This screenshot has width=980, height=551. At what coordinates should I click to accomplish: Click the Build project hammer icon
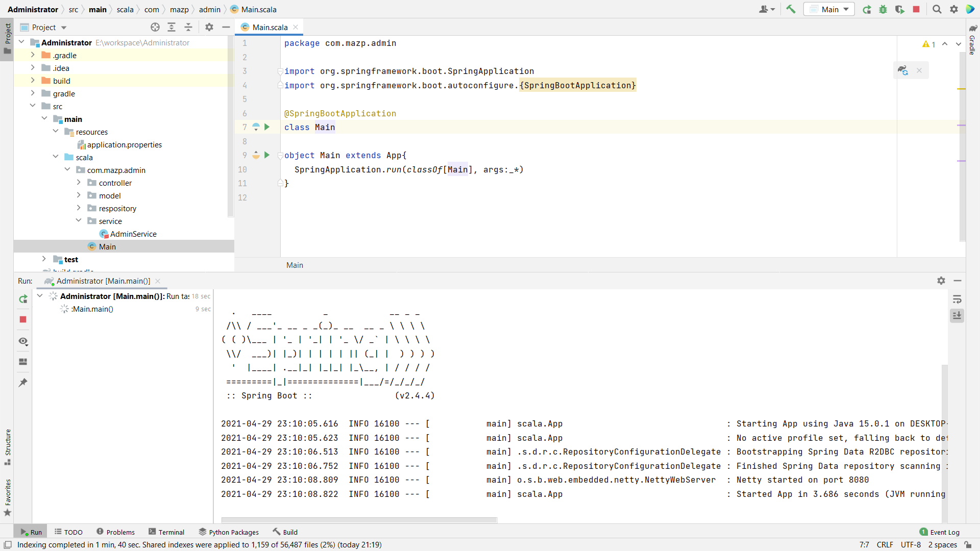[x=791, y=9]
